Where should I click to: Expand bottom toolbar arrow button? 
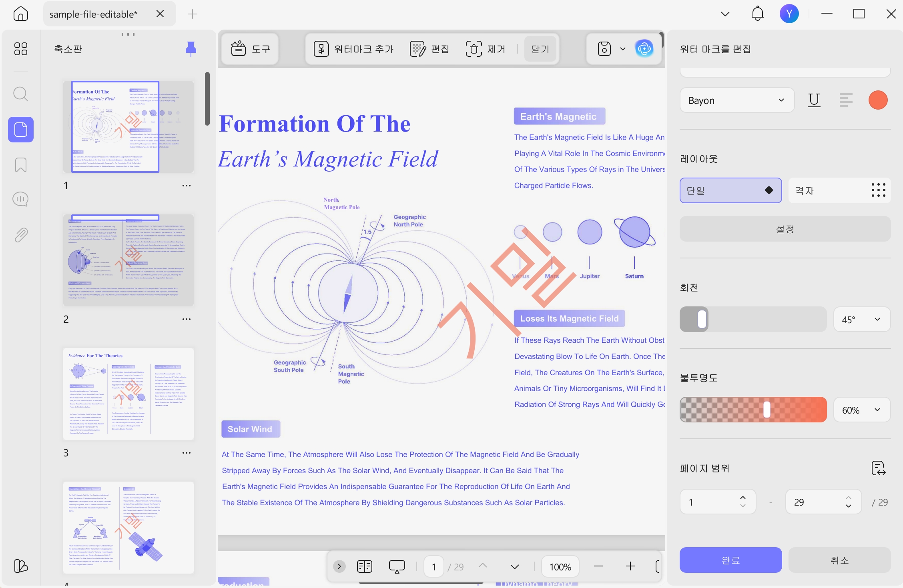point(339,566)
